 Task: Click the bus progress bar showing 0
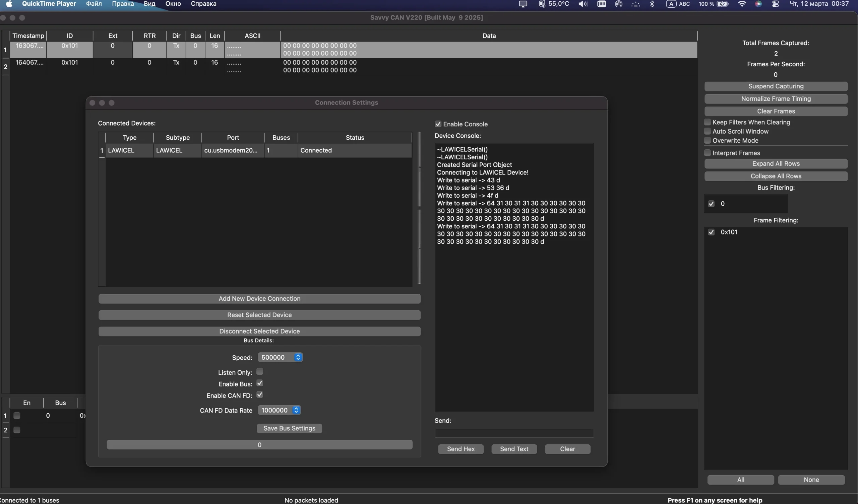pos(259,444)
